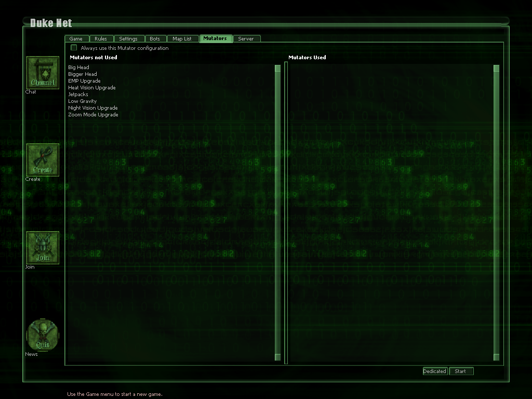532x399 pixels.
Task: Click the Dedicated button
Action: coord(435,371)
